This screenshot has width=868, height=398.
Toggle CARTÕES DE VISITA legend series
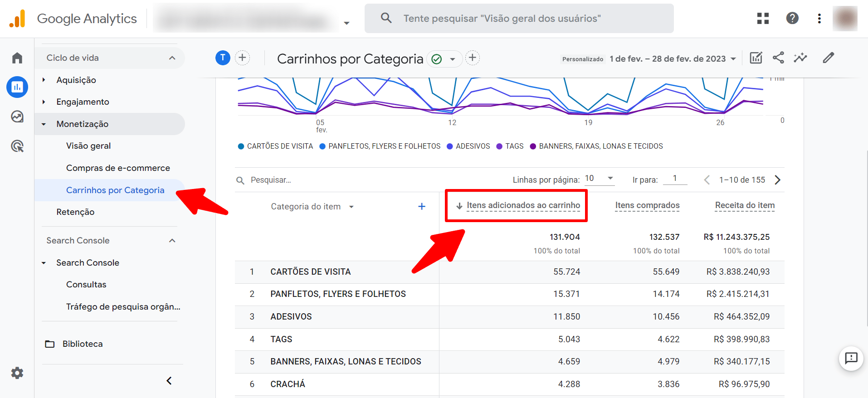[276, 146]
